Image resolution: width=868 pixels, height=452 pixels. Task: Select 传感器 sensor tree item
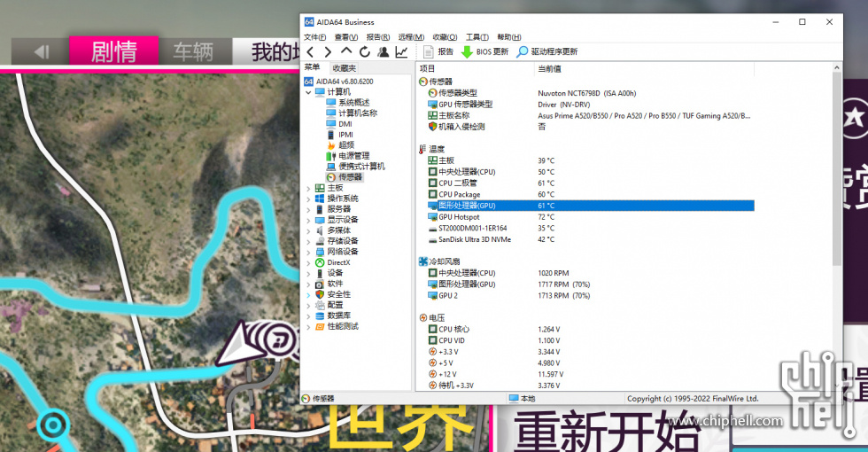350,177
